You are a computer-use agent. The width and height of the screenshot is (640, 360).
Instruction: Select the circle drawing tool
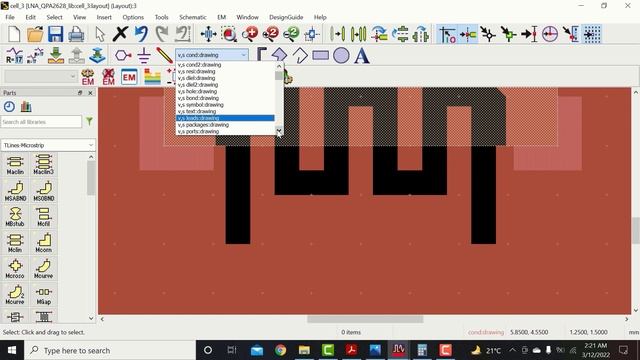pos(341,55)
